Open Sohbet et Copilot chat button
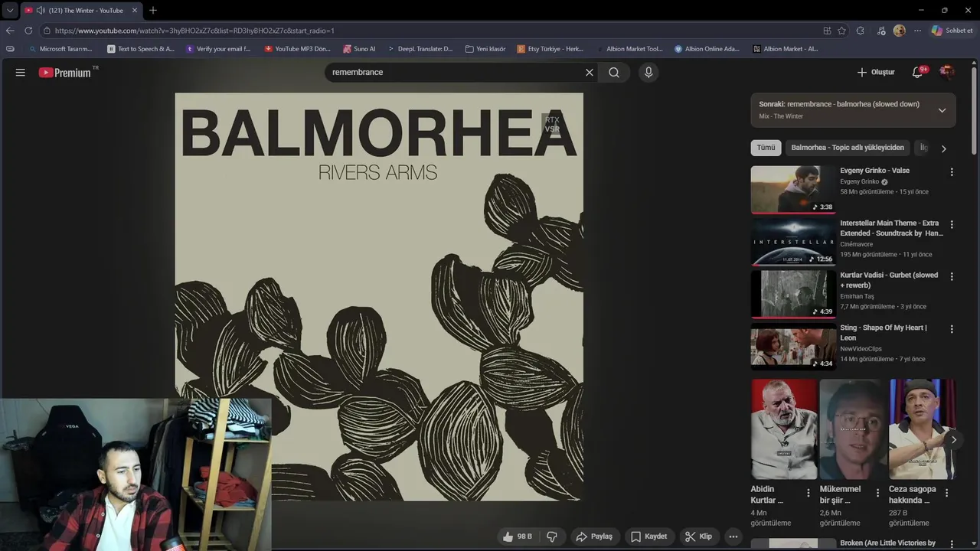Image resolution: width=980 pixels, height=551 pixels. [951, 31]
